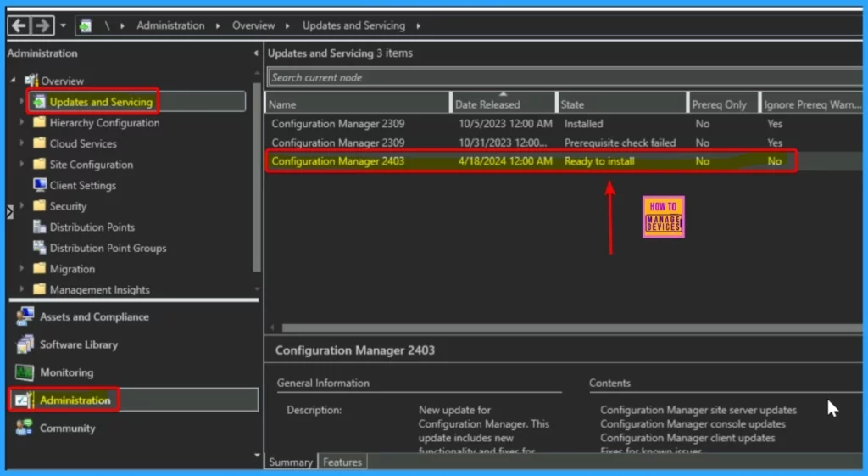
Task: Sort by Date Released column header
Action: pyautogui.click(x=504, y=104)
